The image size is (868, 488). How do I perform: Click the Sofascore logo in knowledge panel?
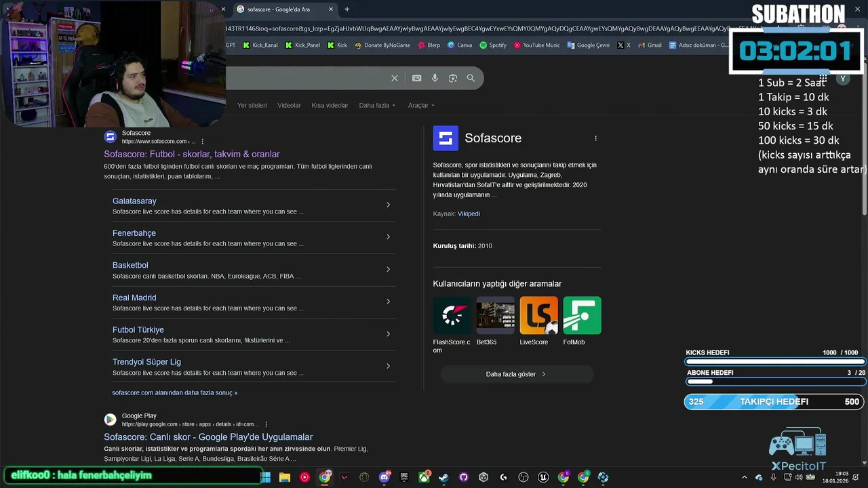click(446, 138)
